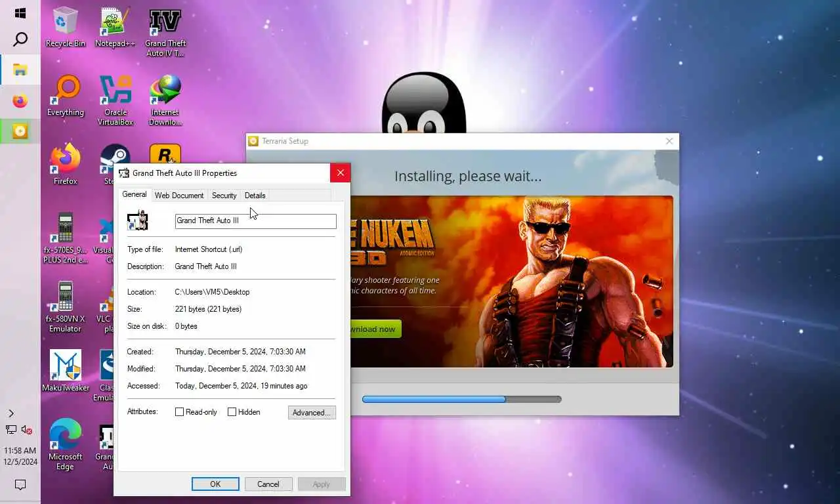The height and width of the screenshot is (504, 840).
Task: Click the shortcut icon in Properties dialog
Action: point(138,220)
